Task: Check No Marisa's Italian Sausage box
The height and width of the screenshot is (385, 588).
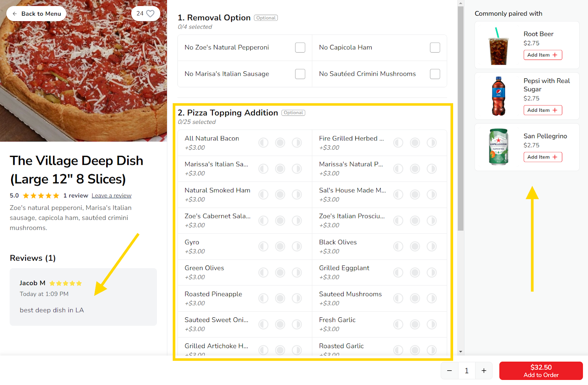Action: (300, 74)
